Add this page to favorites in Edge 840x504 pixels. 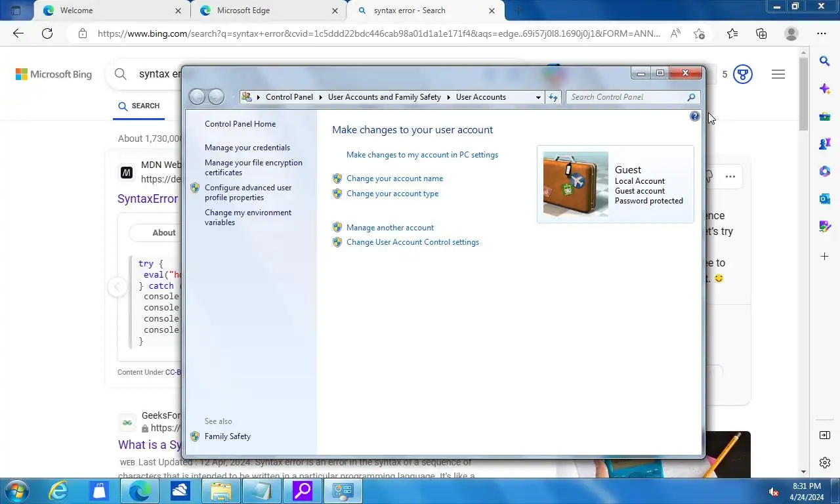point(700,33)
